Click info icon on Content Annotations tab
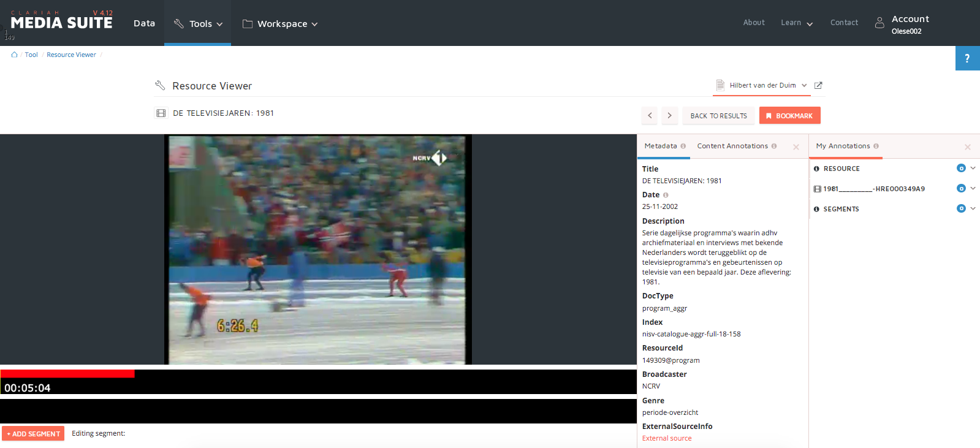 [774, 146]
